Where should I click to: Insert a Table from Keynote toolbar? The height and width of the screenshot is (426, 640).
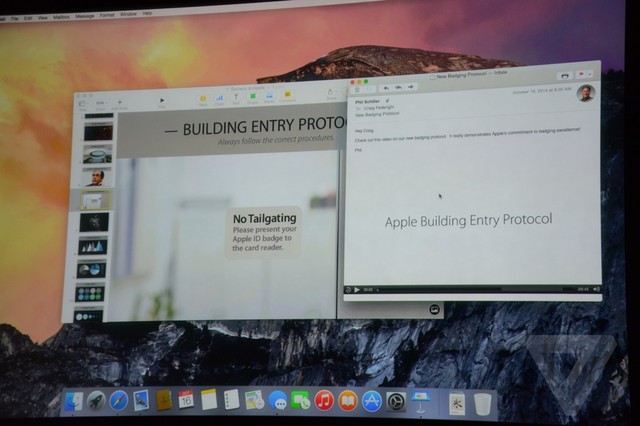[x=203, y=99]
